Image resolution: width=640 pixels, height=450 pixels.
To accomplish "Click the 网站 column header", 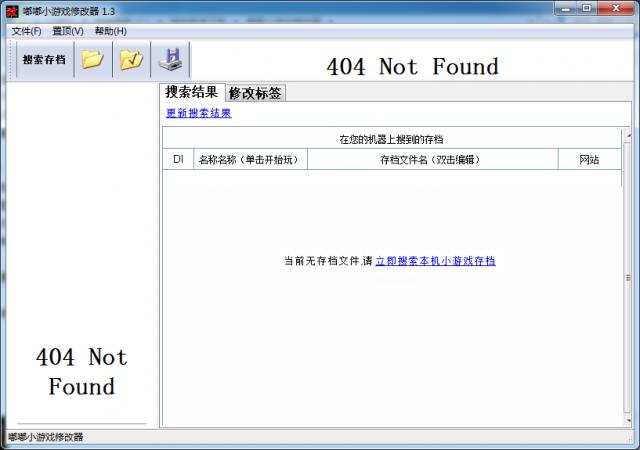I will click(x=589, y=159).
